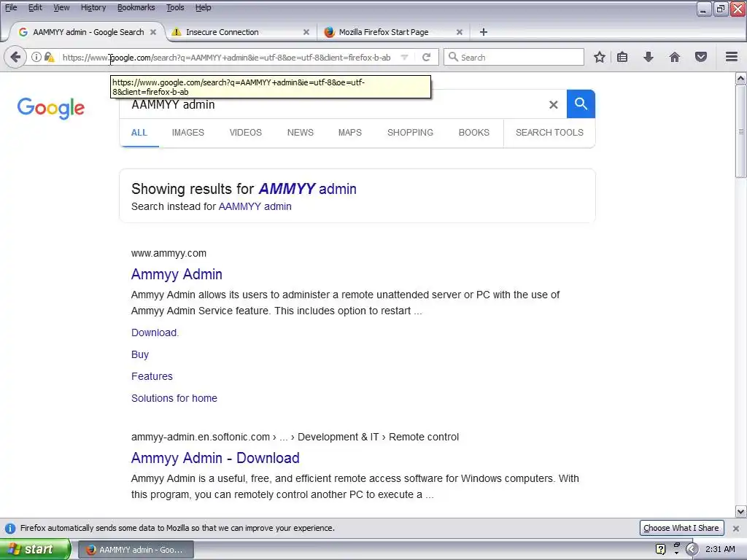
Task: Click the info icon in notification bar
Action: click(x=10, y=528)
